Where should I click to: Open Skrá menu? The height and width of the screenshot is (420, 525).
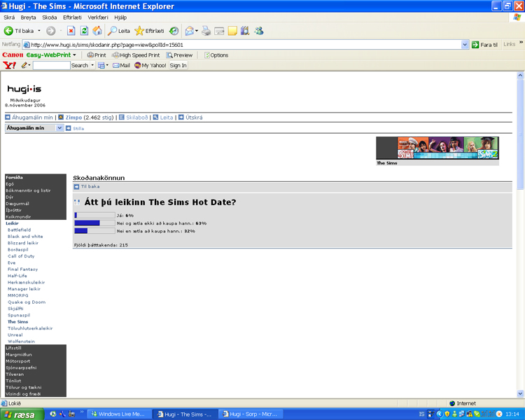click(9, 17)
